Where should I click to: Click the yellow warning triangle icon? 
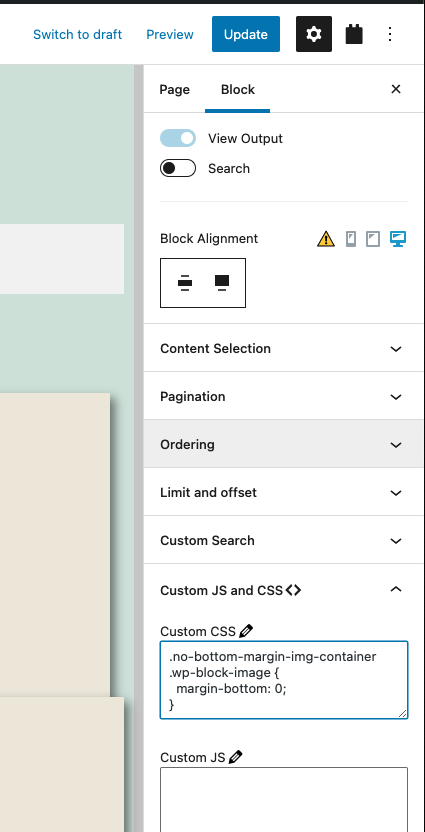point(326,239)
